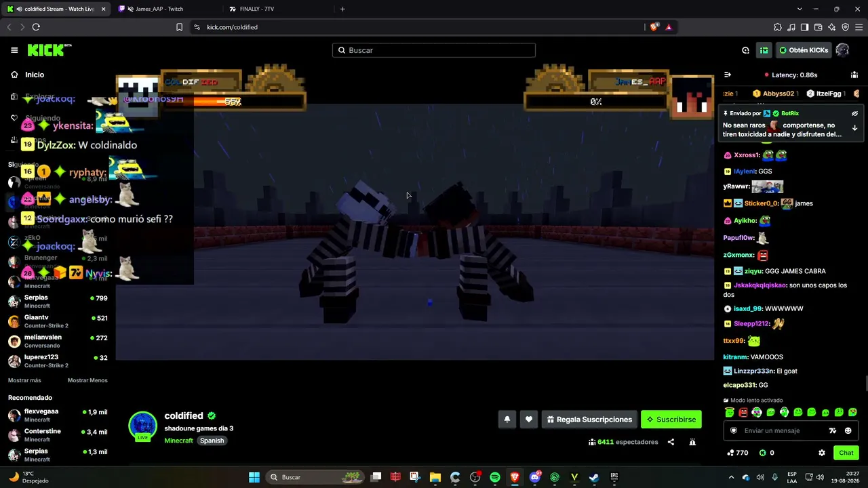Screen dimensions: 868x488
Task: Open Brave Wallet icon
Action: [x=818, y=27]
